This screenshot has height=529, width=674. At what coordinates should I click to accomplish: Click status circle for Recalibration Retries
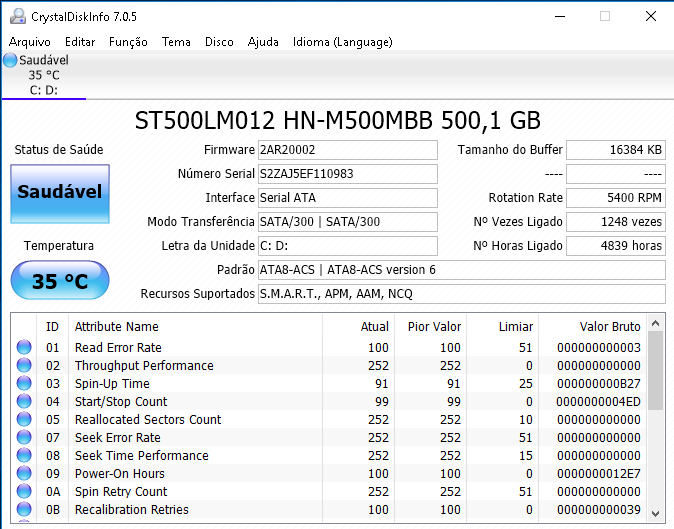(24, 509)
